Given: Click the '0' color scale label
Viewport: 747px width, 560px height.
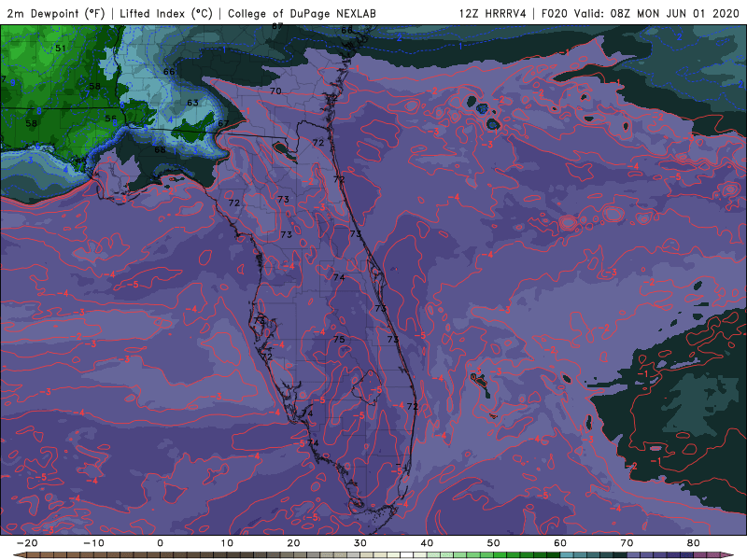Looking at the screenshot, I should (160, 543).
